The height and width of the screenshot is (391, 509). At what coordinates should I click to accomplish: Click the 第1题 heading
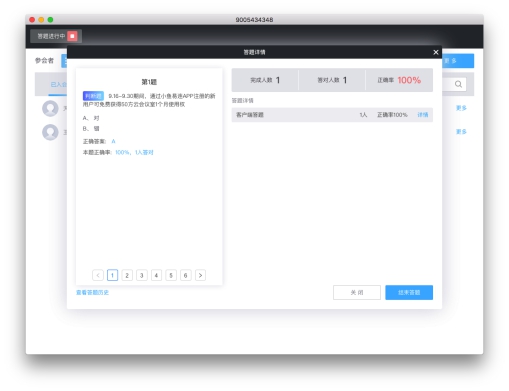[149, 82]
